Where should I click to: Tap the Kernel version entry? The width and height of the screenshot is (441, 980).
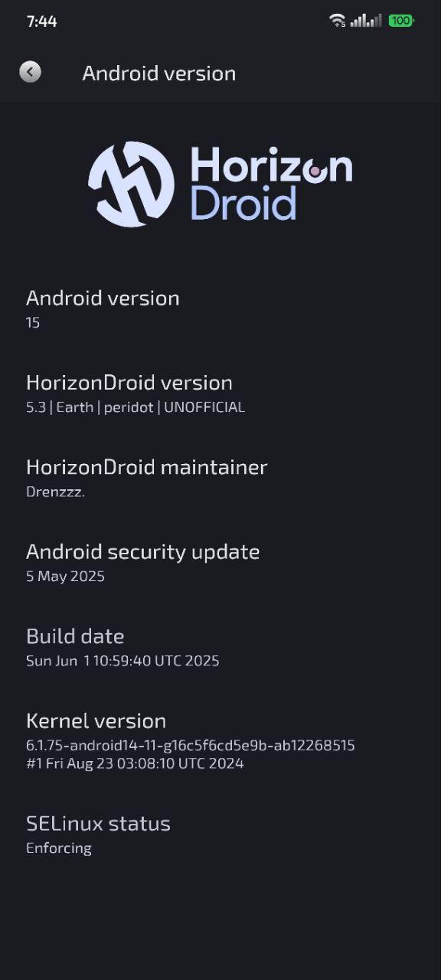pyautogui.click(x=220, y=741)
